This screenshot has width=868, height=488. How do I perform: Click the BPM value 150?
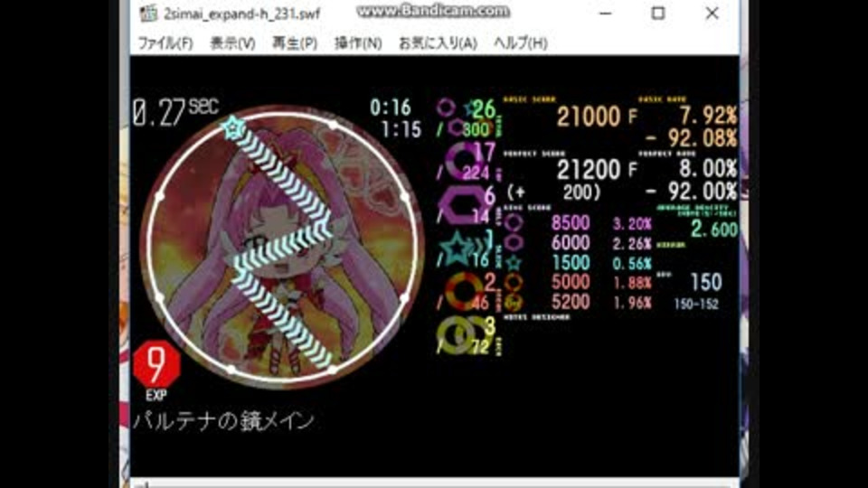pos(706,282)
